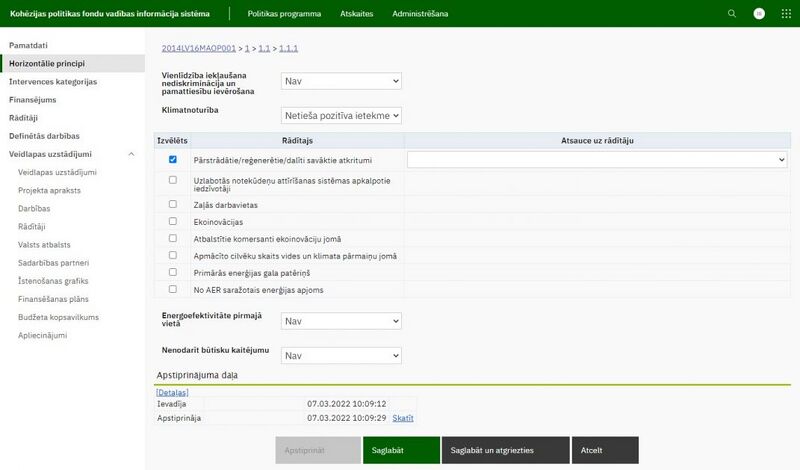Open the user profile avatar
The width and height of the screenshot is (800, 470).
click(x=759, y=14)
